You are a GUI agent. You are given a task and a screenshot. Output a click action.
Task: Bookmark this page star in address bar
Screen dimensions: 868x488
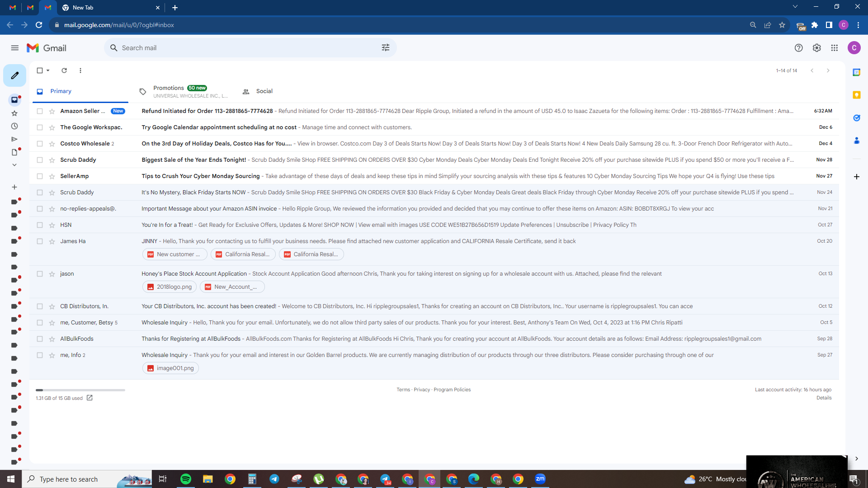[782, 25]
